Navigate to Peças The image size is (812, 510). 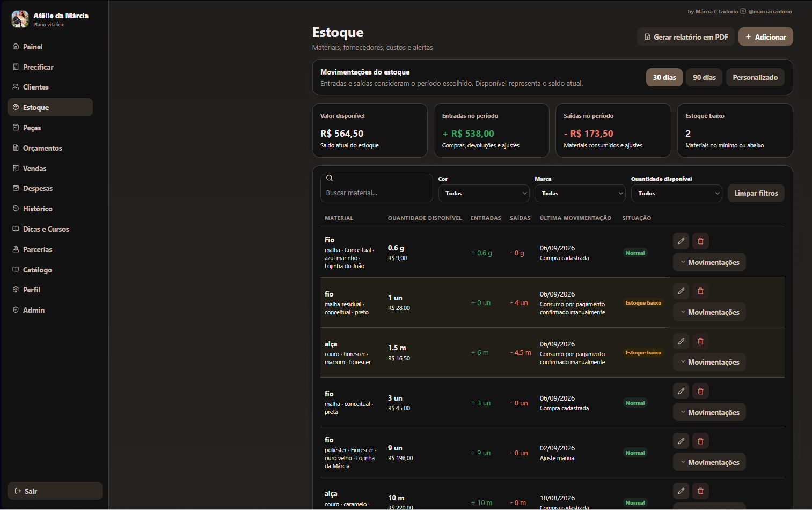(x=50, y=128)
